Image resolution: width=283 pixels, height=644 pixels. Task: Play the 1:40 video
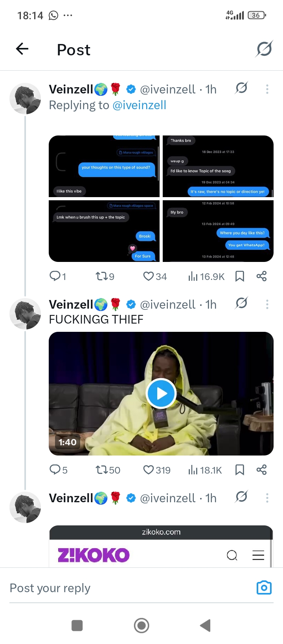coord(161,393)
